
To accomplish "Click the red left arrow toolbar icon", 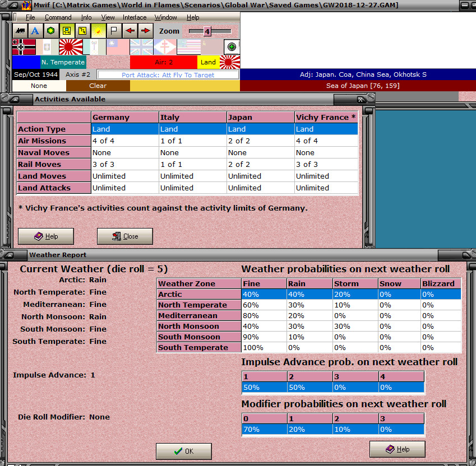I will (130, 31).
